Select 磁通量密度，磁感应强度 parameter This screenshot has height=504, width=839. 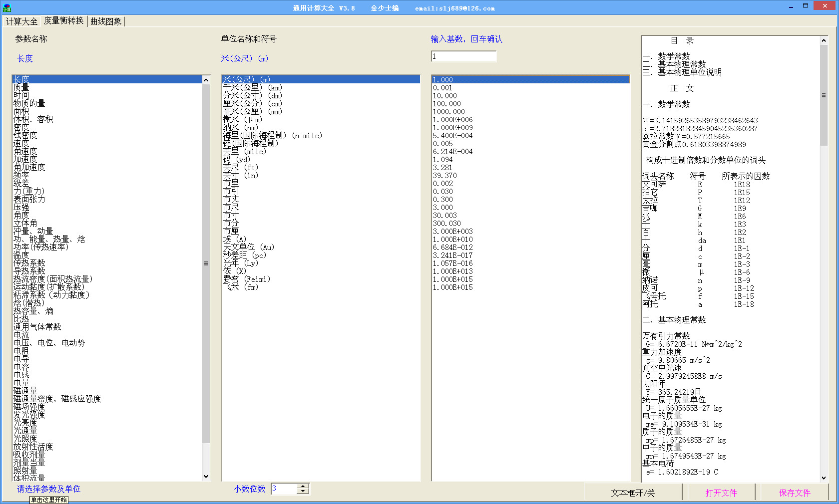(x=107, y=399)
